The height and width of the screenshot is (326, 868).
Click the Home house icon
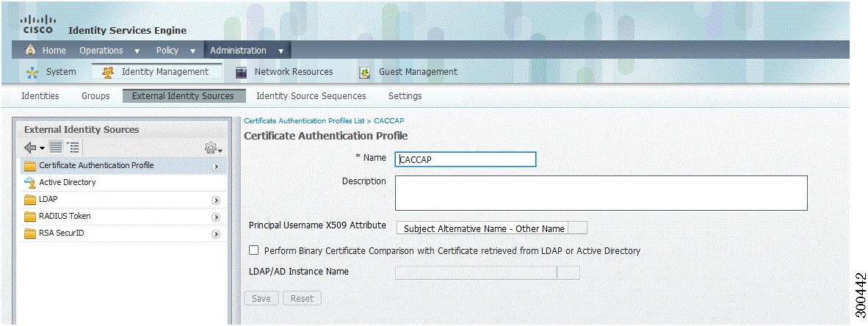point(31,50)
